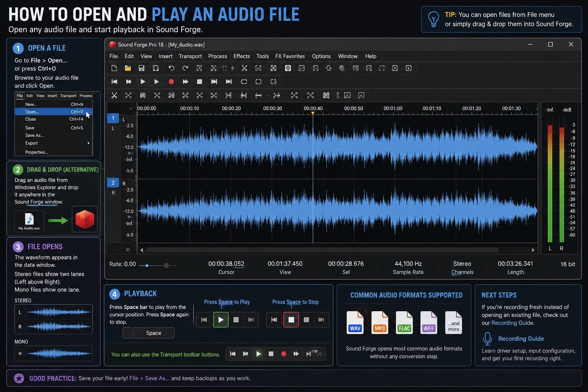Click the Stereo Channels status field
The image size is (588, 392).
point(462,268)
